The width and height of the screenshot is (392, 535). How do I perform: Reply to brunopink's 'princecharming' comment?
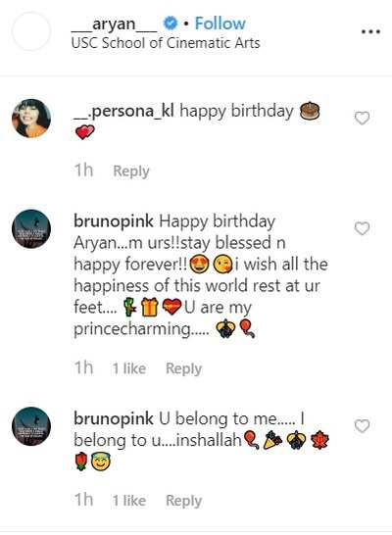tap(184, 368)
